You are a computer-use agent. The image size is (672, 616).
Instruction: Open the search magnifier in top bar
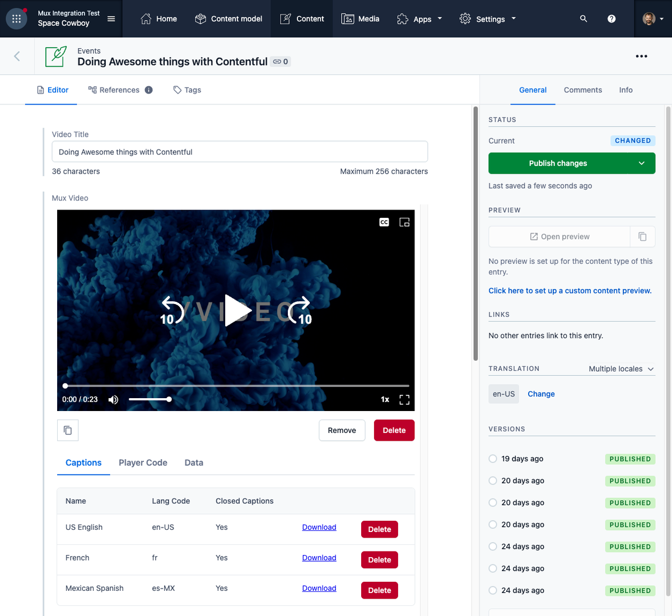tap(584, 18)
